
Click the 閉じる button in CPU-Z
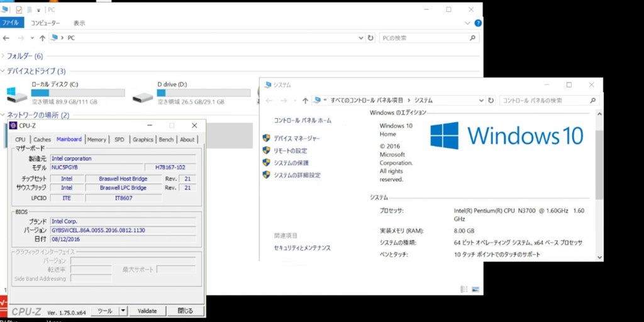pos(186,311)
